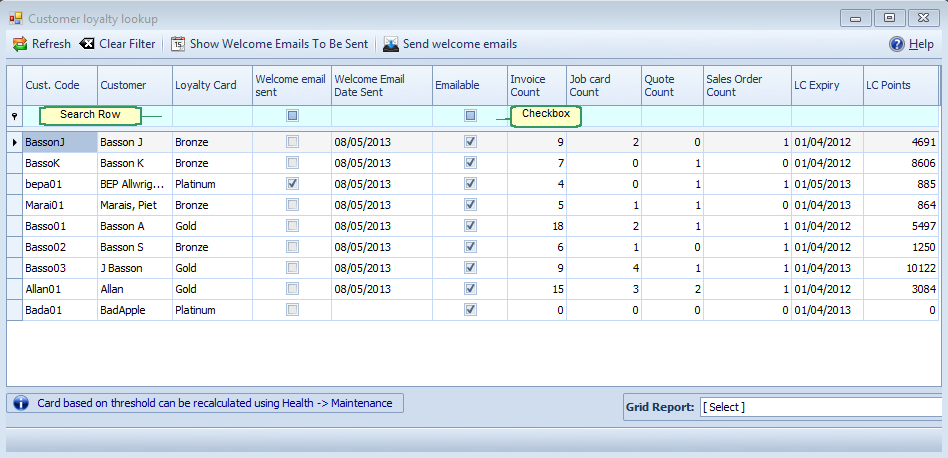Click the Platinum cell in the bepa01 row
The image size is (948, 458).
212,184
